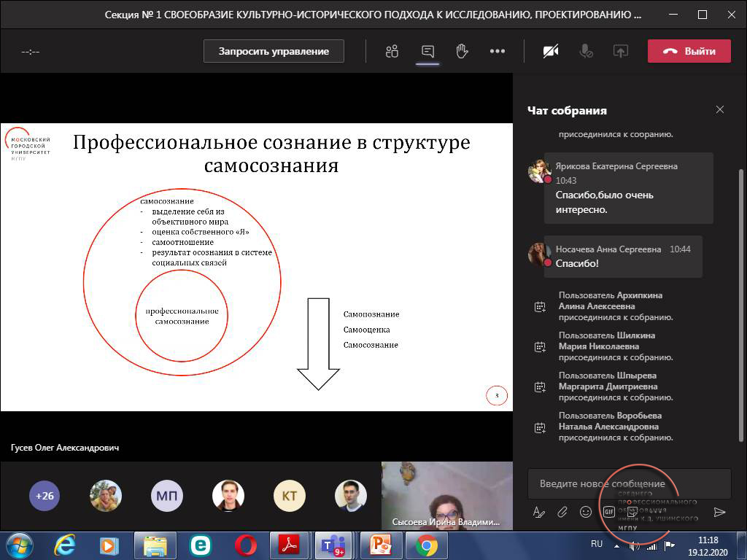This screenshot has width=747, height=560.
Task: Toggle the meeting chat panel
Action: [427, 51]
